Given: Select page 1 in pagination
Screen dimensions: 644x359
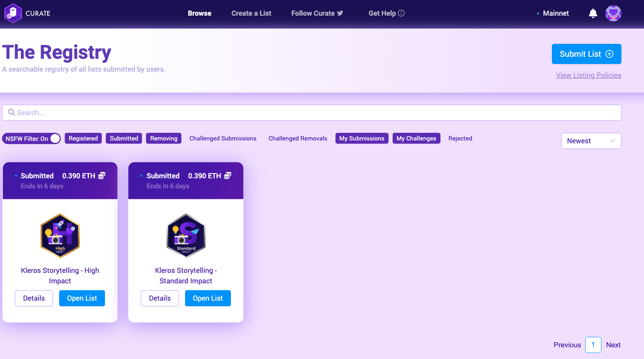Looking at the screenshot, I should 593,345.
